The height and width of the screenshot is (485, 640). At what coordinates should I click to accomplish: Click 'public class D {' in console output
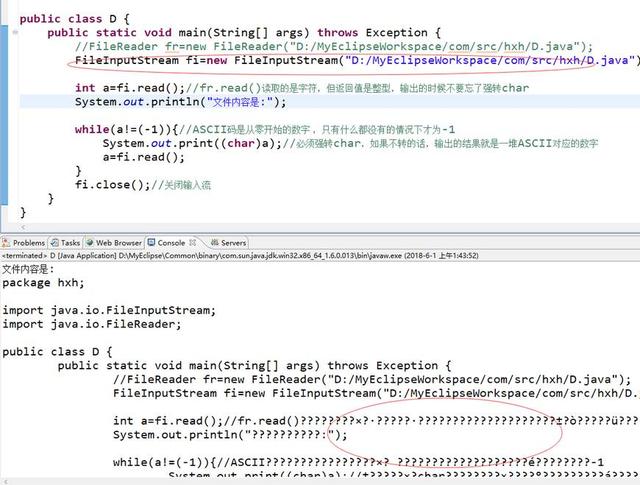[57, 352]
